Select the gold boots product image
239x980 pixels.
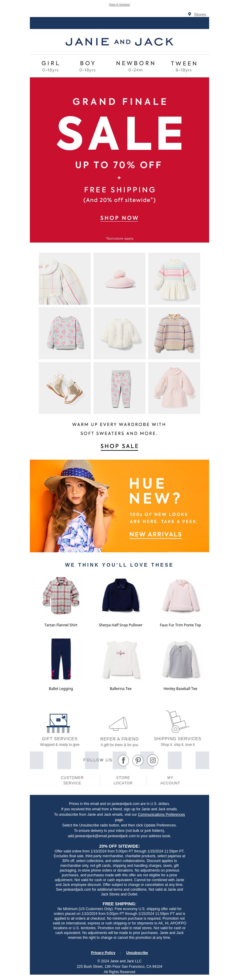pyautogui.click(x=65, y=388)
